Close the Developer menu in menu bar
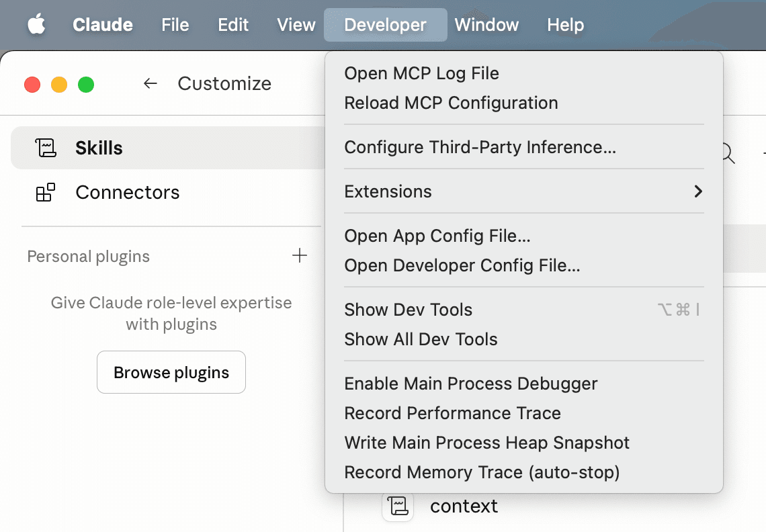This screenshot has height=532, width=766. (385, 24)
